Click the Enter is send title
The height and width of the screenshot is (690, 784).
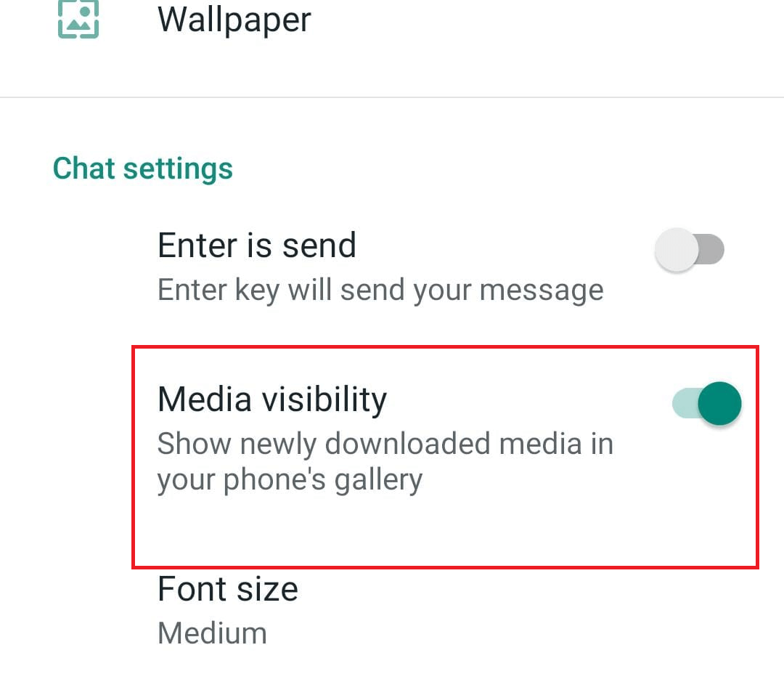click(257, 245)
